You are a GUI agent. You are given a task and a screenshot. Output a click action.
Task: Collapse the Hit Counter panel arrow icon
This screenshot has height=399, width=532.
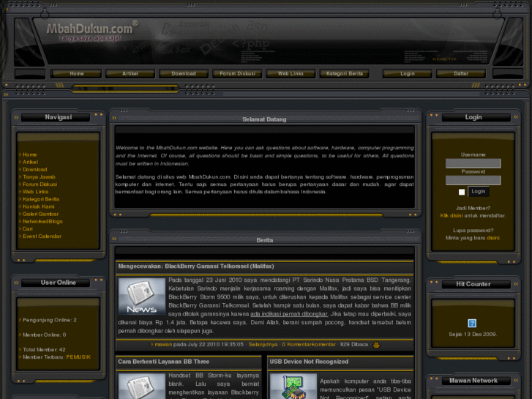click(516, 283)
